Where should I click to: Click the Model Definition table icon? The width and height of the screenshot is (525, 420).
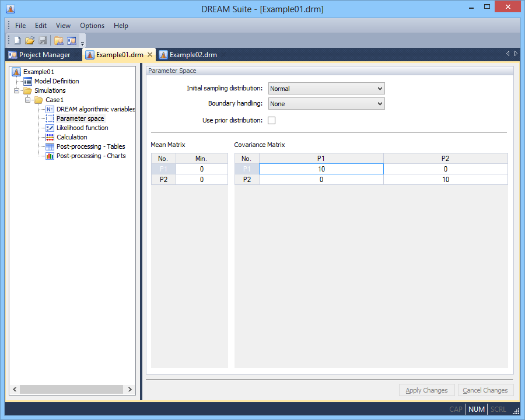28,81
